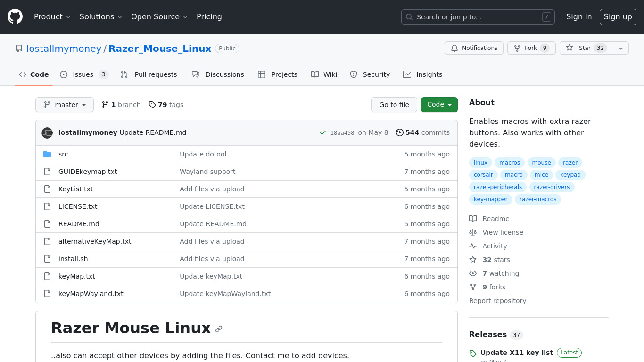Expand the Product menu
This screenshot has width=644, height=362.
pyautogui.click(x=52, y=16)
